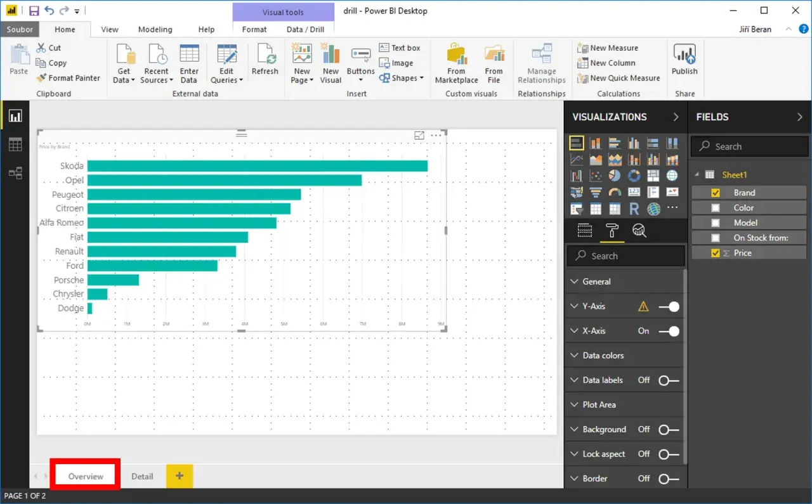Uncheck the Price field checkbox
This screenshot has height=504, width=812.
click(716, 253)
